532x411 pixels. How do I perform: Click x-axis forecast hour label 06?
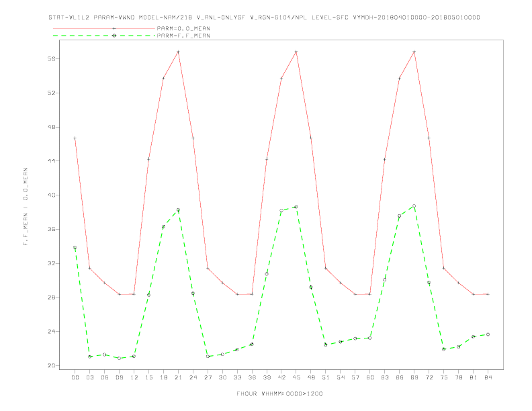pos(105,377)
